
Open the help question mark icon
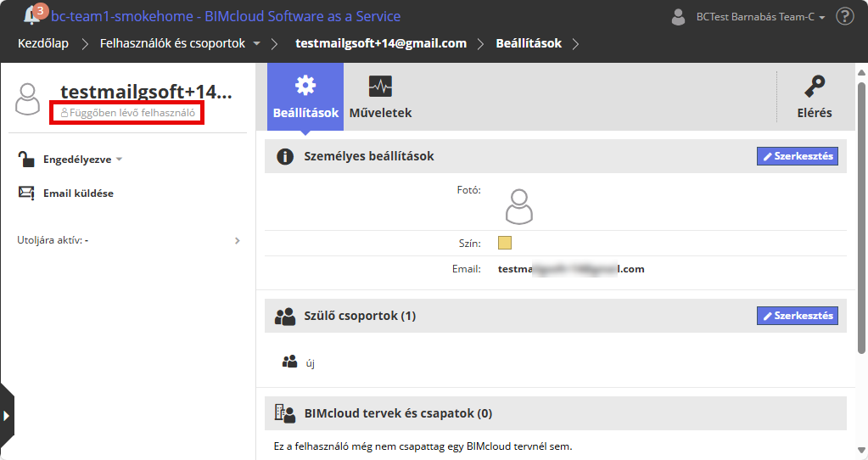pyautogui.click(x=844, y=16)
